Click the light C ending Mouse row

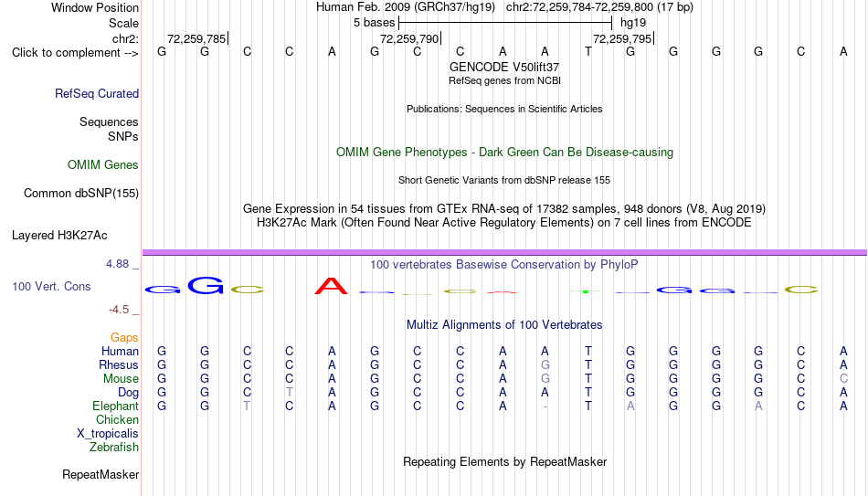click(843, 379)
